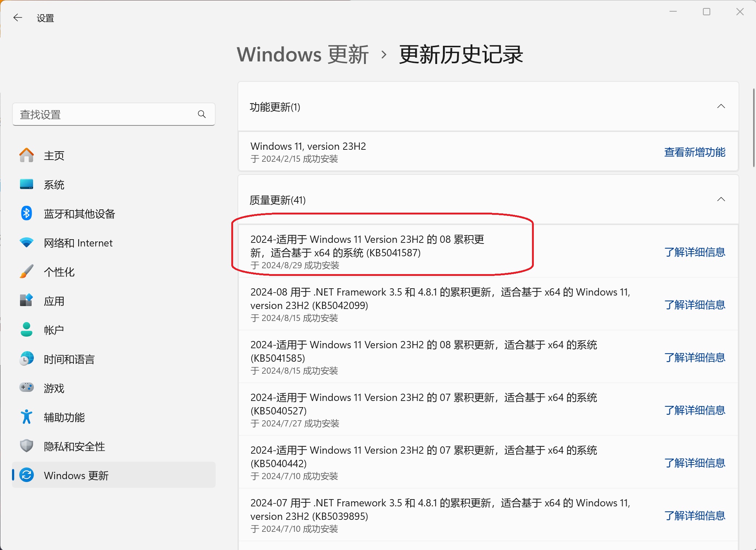Open 帐户 settings

[x=114, y=330]
